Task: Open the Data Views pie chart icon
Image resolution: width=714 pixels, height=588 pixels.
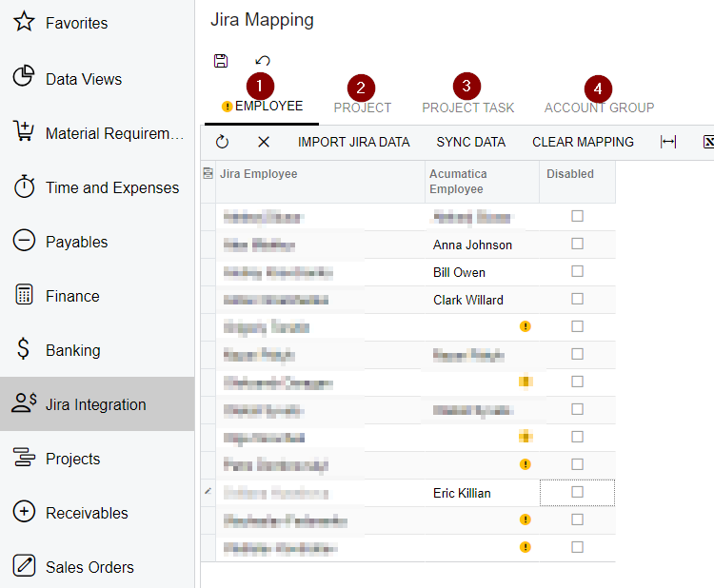Action: (x=24, y=76)
